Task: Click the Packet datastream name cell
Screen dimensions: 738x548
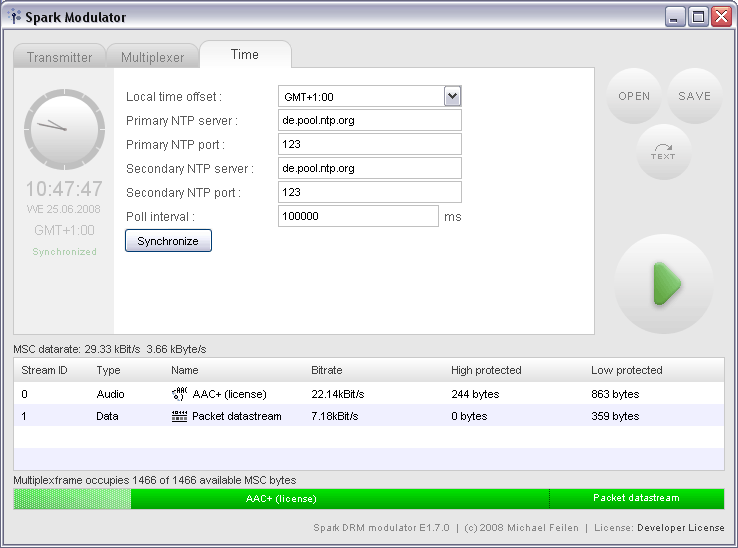Action: 237,416
